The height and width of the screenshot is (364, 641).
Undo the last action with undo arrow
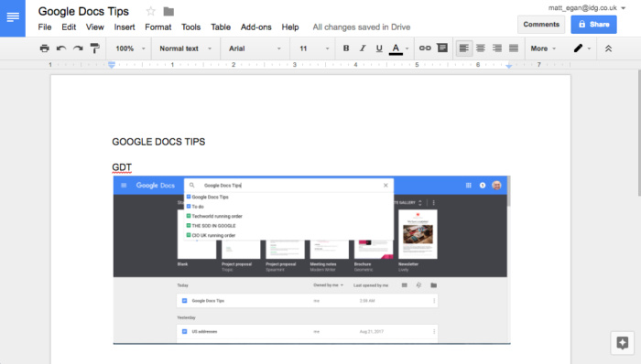coord(61,48)
